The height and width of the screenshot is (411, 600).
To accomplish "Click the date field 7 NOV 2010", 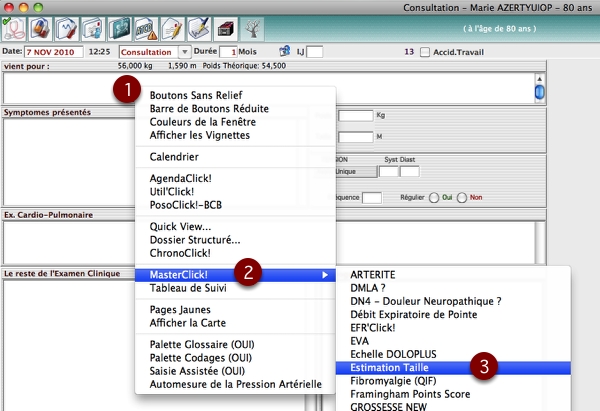I will tap(54, 52).
